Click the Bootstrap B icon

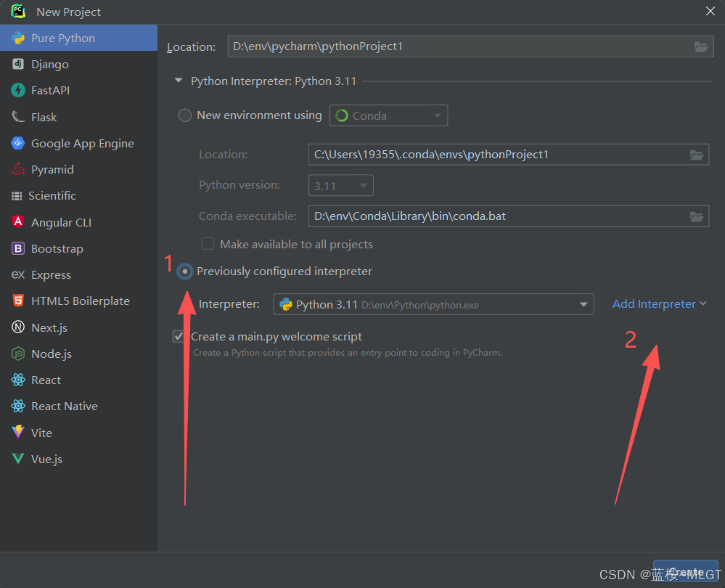tap(18, 248)
